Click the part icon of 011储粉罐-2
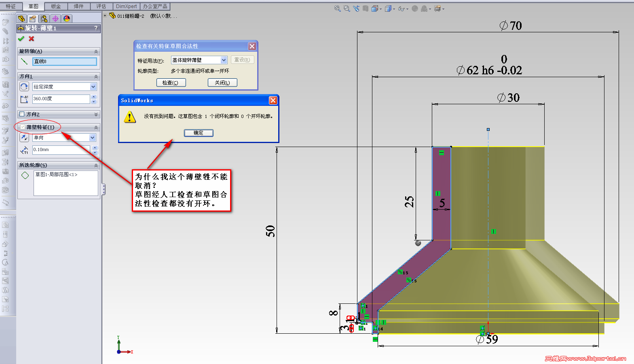Image resolution: width=634 pixels, height=364 pixels. point(112,16)
